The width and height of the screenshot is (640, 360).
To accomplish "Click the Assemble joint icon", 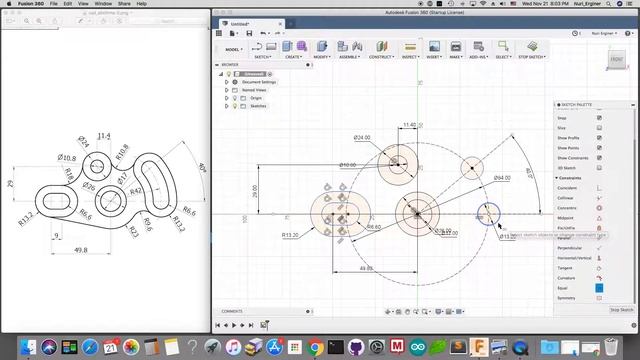I will click(x=357, y=47).
